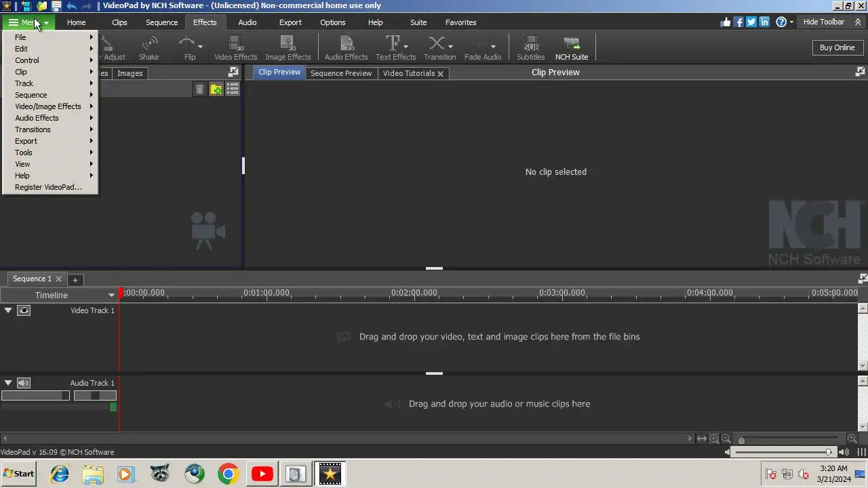This screenshot has height=488, width=868.
Task: Switch to the Video Tutorials tab
Action: click(x=408, y=73)
